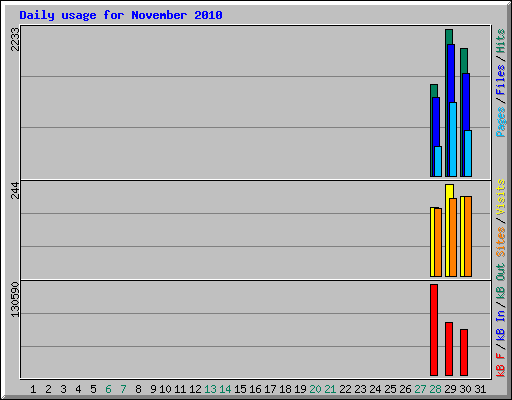
Task: Click day 10 on the x-axis
Action: click(165, 389)
